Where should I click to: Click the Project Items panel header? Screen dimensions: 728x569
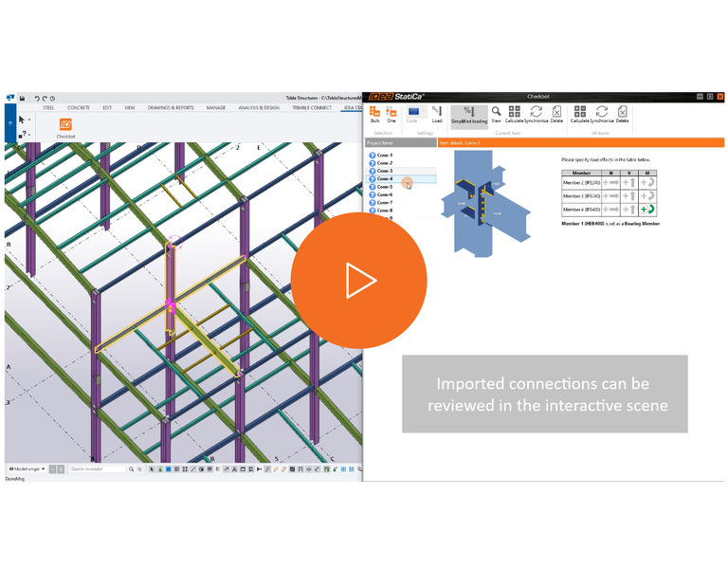click(401, 143)
